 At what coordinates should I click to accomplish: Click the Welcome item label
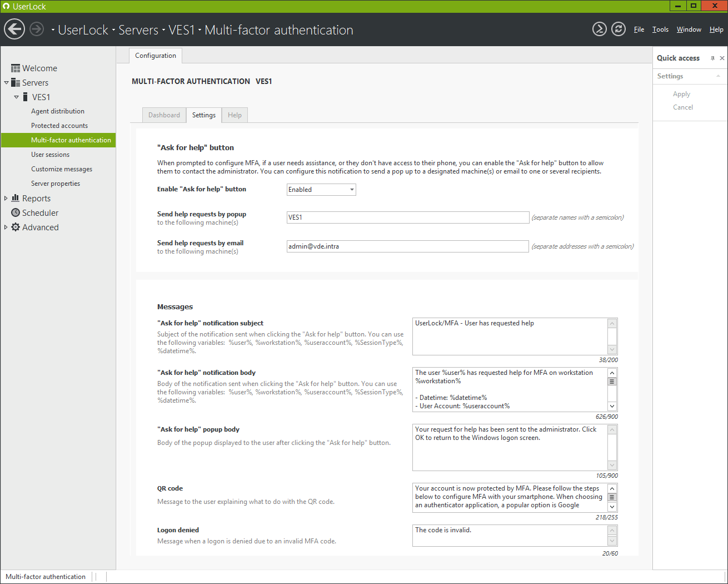coord(39,68)
